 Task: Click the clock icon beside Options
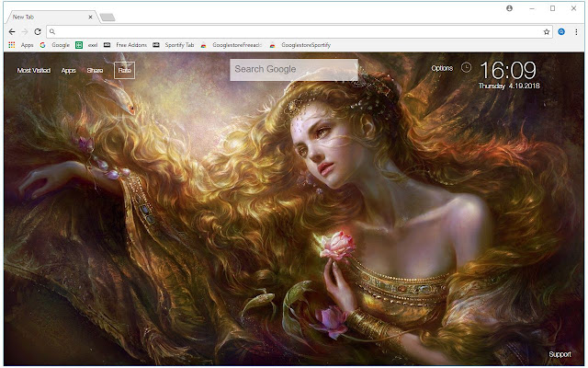coord(466,67)
